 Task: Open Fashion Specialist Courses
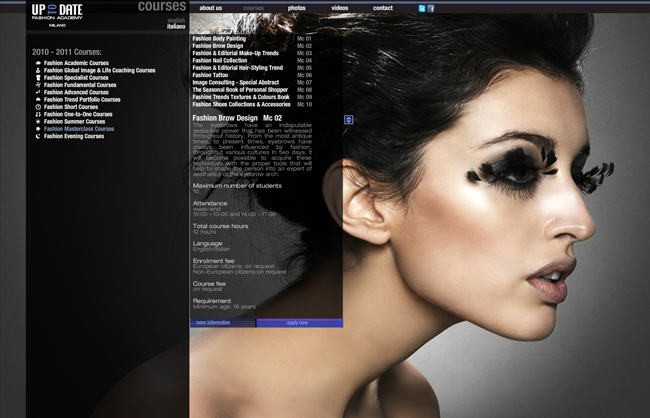(x=76, y=78)
